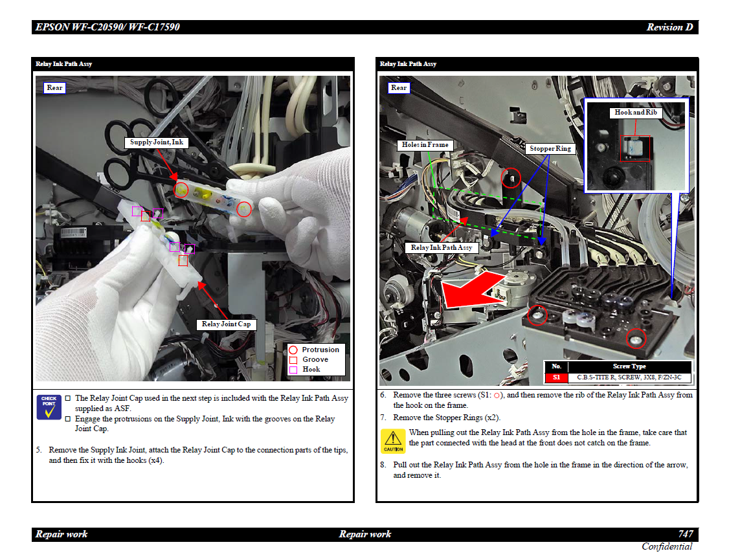Click the 'EPSON WF-C20590/ WF-C17590' header title

[107, 27]
